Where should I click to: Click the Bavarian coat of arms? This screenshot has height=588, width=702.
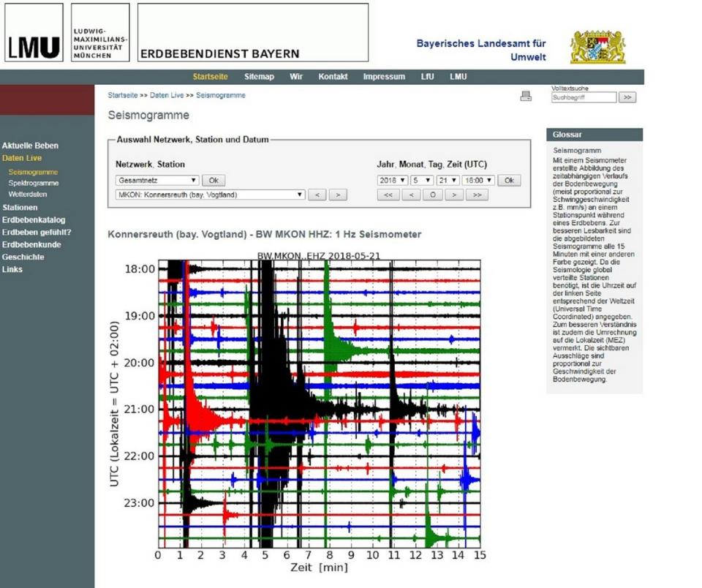pos(597,47)
